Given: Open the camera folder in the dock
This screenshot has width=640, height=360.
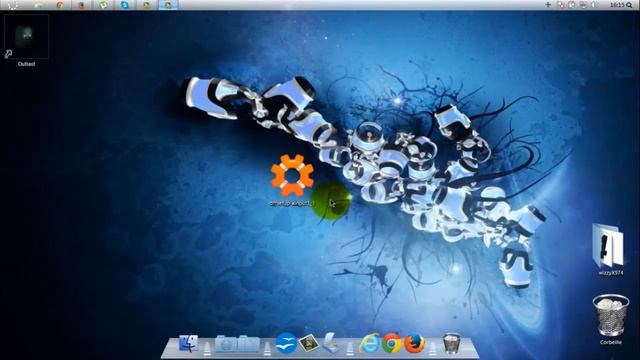Looking at the screenshot, I should coord(226,344).
